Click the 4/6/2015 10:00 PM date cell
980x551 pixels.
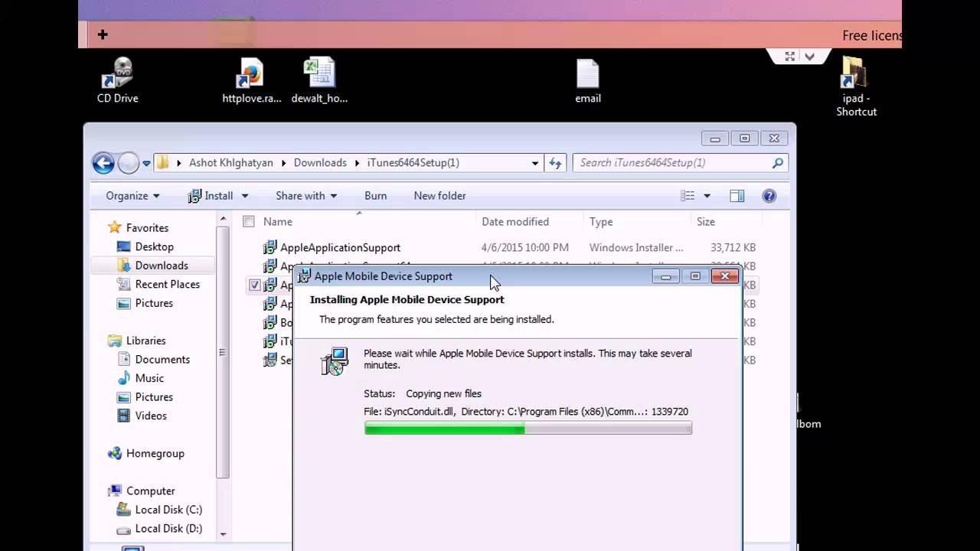pos(525,247)
